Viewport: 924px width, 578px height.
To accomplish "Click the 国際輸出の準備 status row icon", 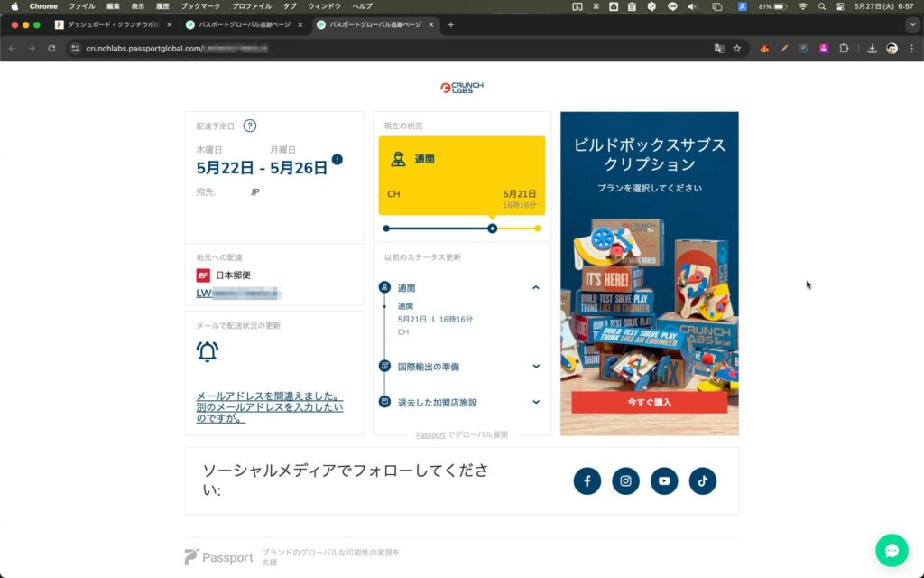I will (x=384, y=367).
